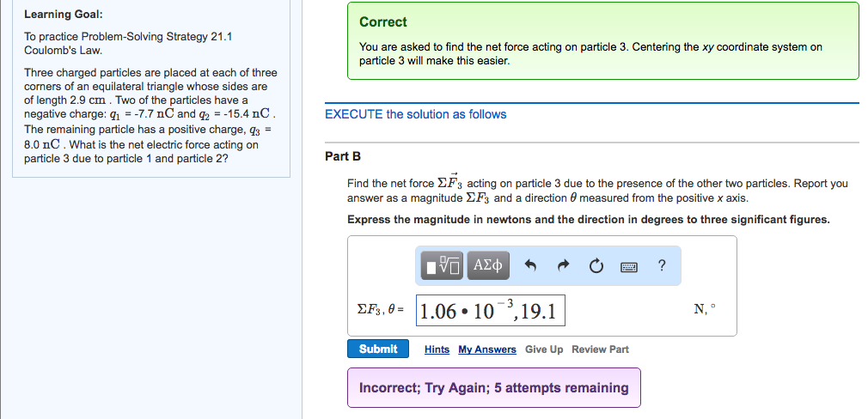This screenshot has width=868, height=419.
Task: Click the redo arrow icon
Action: [564, 267]
